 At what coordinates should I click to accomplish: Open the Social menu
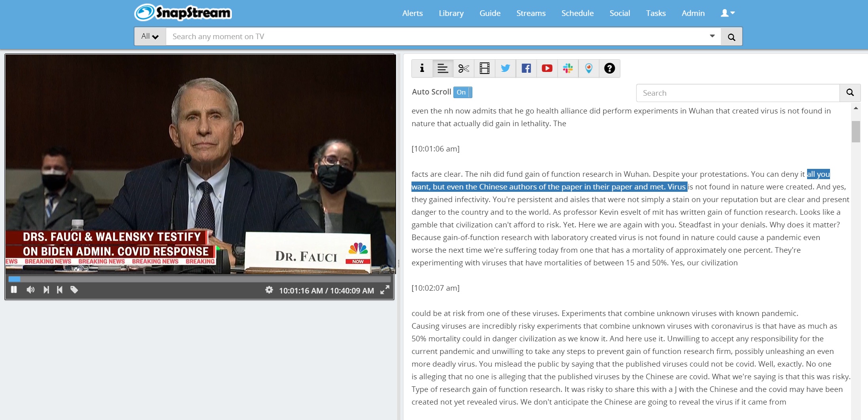coord(620,13)
